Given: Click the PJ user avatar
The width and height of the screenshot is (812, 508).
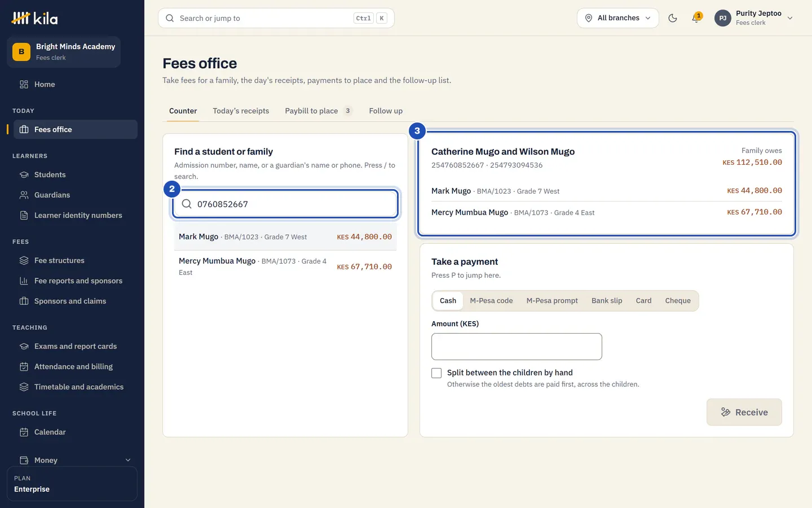Looking at the screenshot, I should point(723,18).
